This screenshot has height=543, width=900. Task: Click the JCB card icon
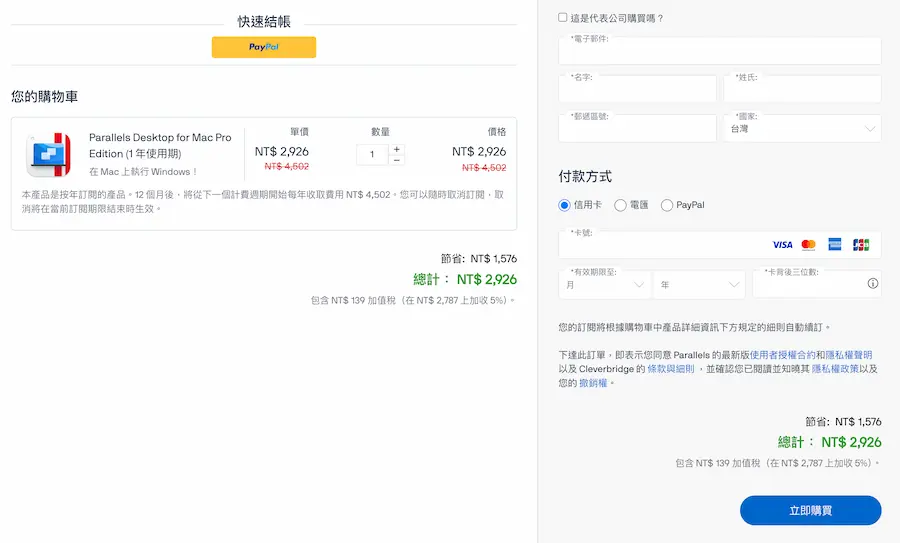coord(861,245)
